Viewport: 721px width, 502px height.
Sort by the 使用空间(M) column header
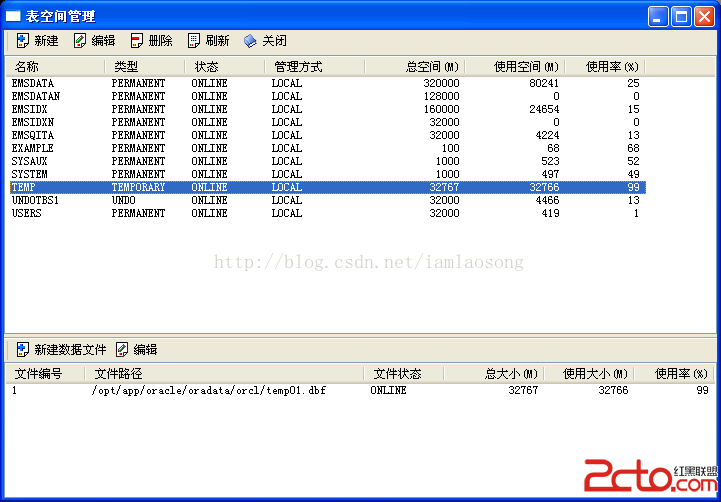click(x=515, y=67)
